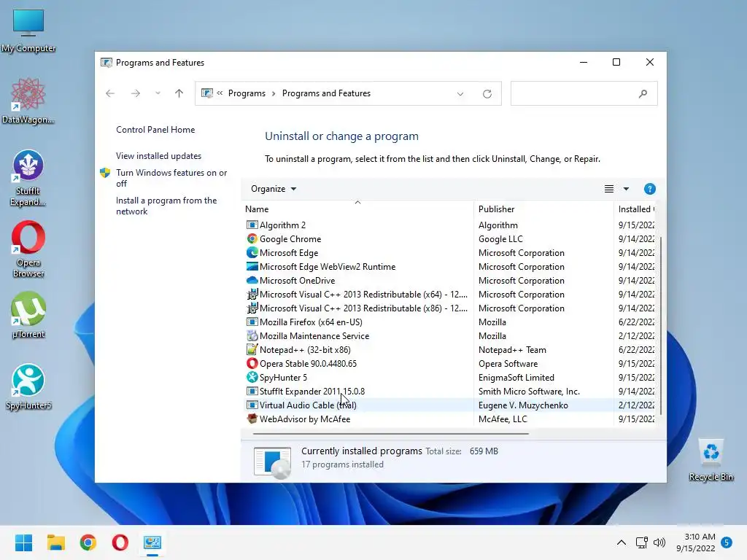Open View installed updates link
The image size is (747, 560).
coord(158,156)
